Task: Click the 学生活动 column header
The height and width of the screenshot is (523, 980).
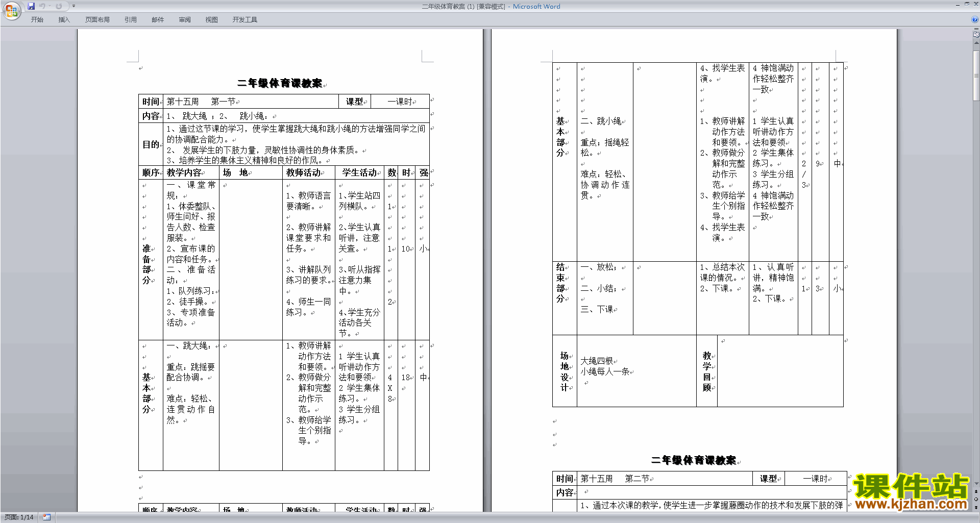Action: click(359, 172)
